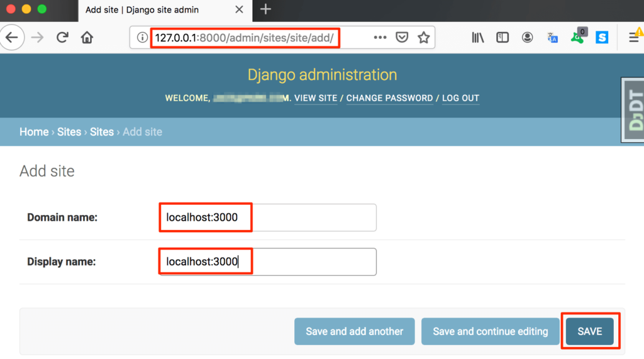Screen dimensions: 644x359
Task: Open the page actions three-dot menu
Action: pos(380,37)
